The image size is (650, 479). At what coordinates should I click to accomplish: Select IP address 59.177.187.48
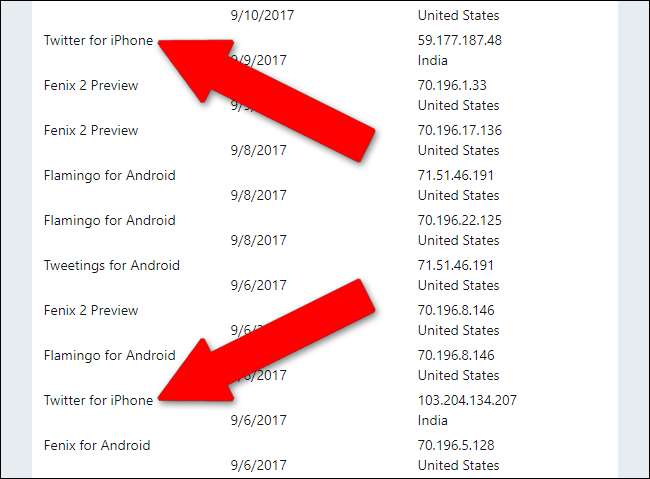tap(459, 40)
